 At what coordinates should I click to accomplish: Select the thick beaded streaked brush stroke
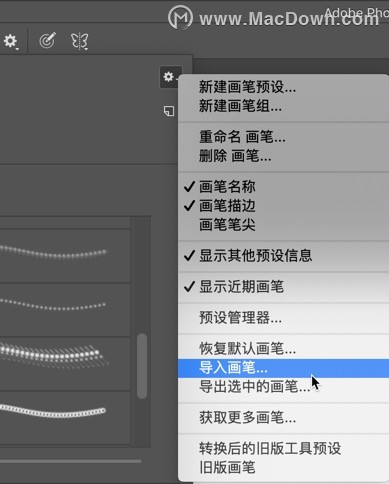point(65,364)
